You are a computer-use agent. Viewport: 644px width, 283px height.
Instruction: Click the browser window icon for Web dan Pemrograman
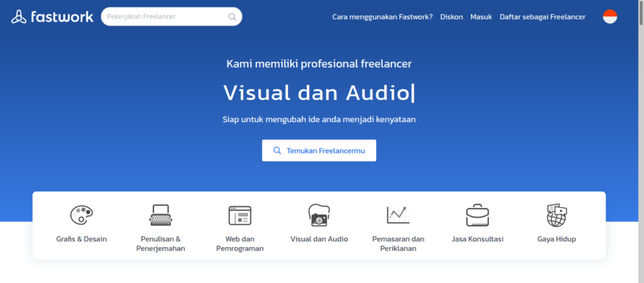tap(240, 215)
